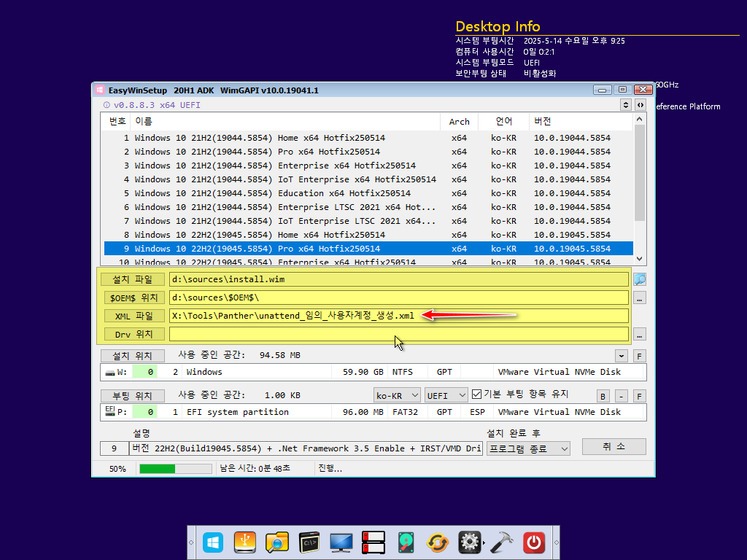The width and height of the screenshot is (747, 560).
Task: Toggle the keep default boot entry checkbox
Action: 476,394
